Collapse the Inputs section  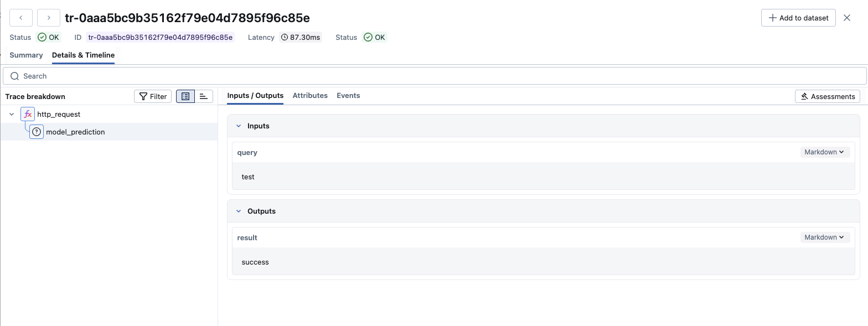(239, 126)
